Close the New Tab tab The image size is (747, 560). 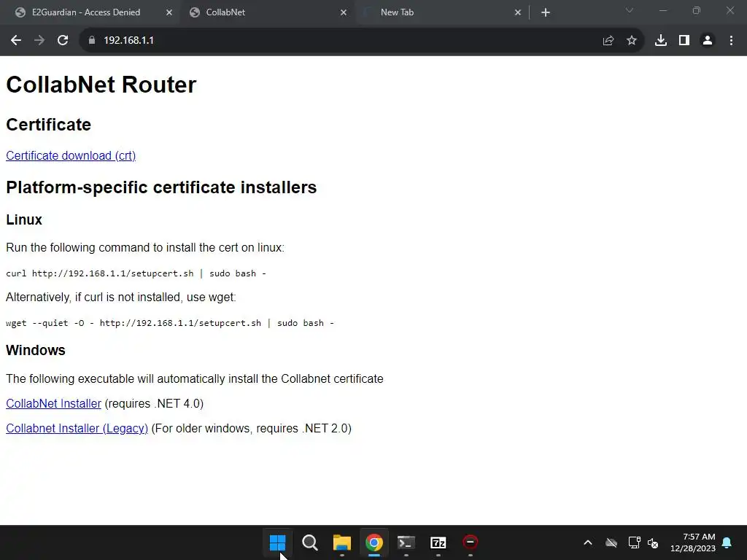tap(518, 12)
